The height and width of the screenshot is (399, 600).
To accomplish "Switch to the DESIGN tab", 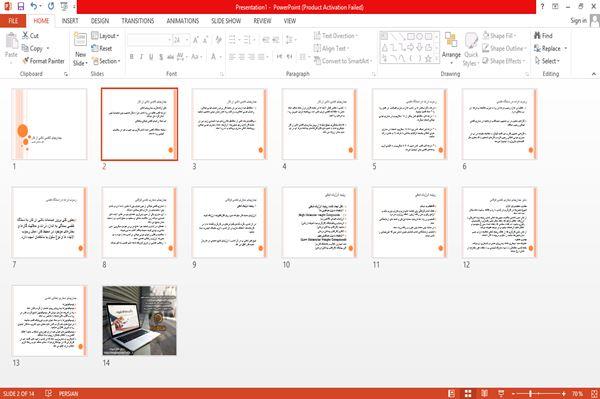I will click(x=100, y=21).
